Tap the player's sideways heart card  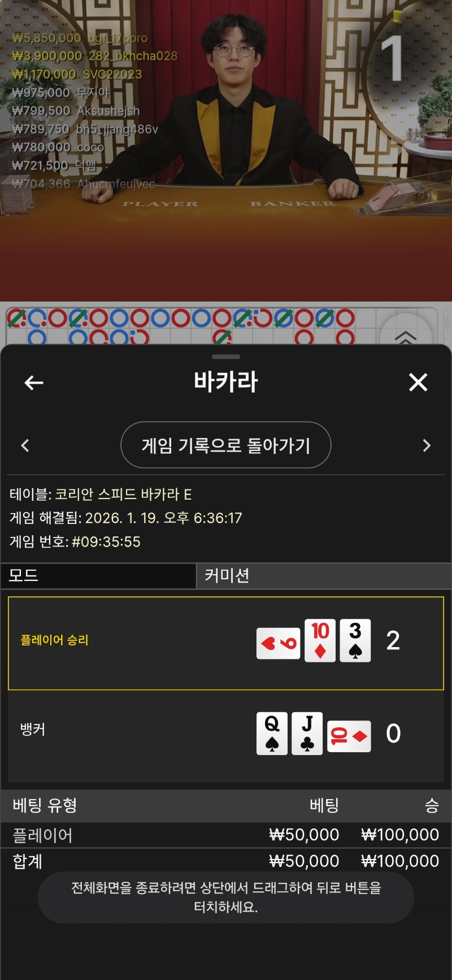coord(278,643)
